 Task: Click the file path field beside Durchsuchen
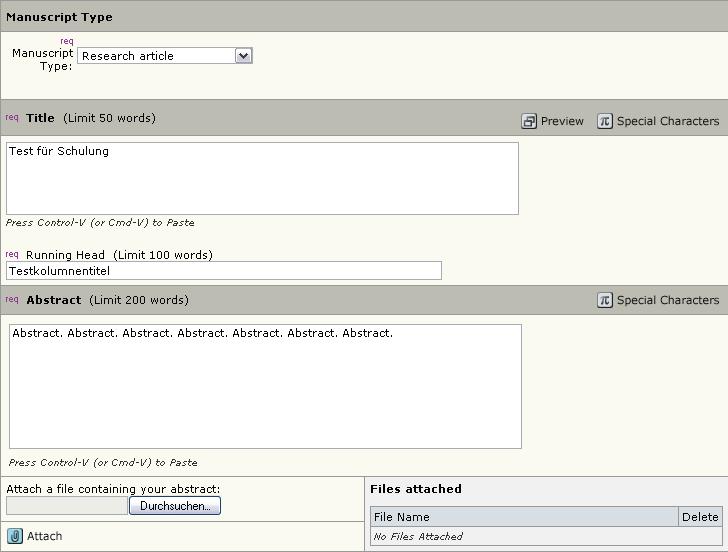coord(66,506)
